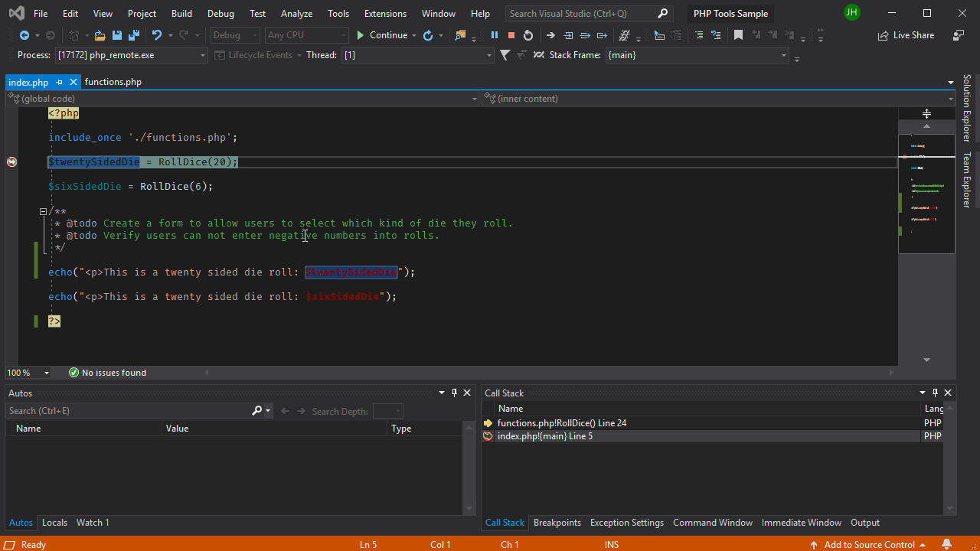Open the Thread dropdown
Viewport: 980px width, 551px height.
pyautogui.click(x=418, y=55)
